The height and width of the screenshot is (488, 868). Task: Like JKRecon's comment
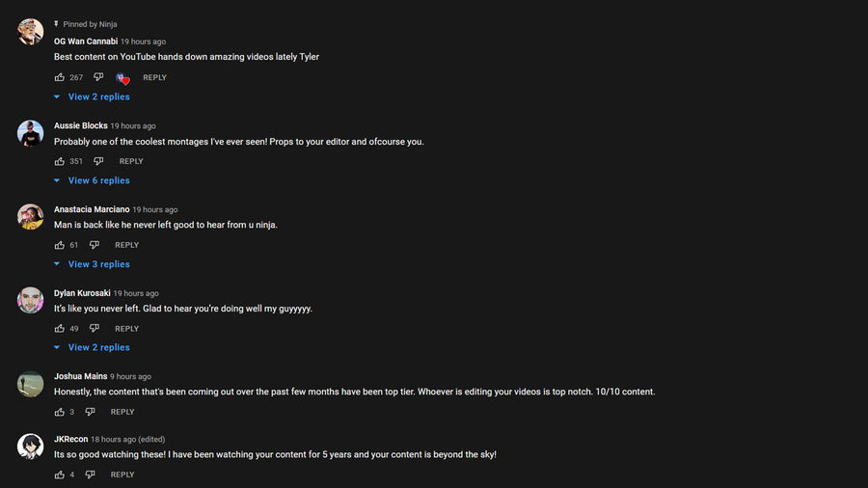point(60,474)
